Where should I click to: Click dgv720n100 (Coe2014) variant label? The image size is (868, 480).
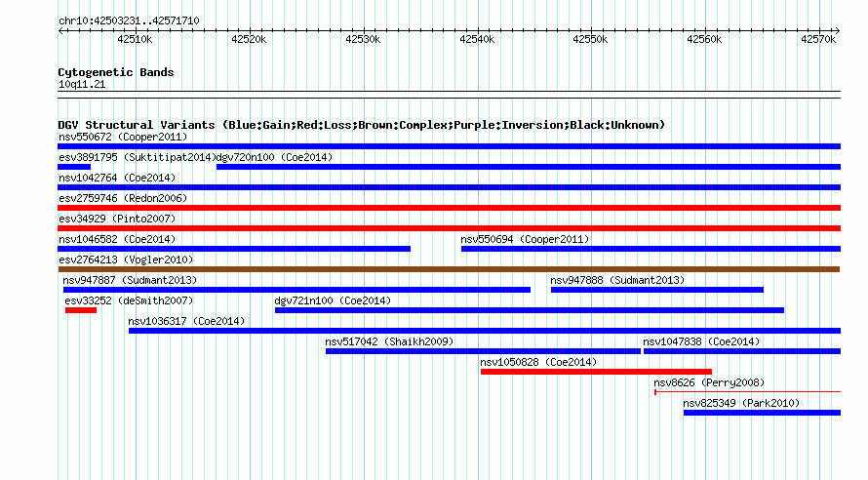[275, 157]
